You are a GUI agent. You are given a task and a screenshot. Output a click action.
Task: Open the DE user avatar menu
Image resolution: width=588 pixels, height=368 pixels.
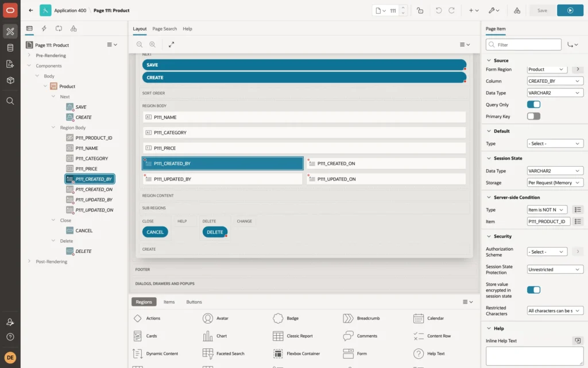click(x=10, y=358)
